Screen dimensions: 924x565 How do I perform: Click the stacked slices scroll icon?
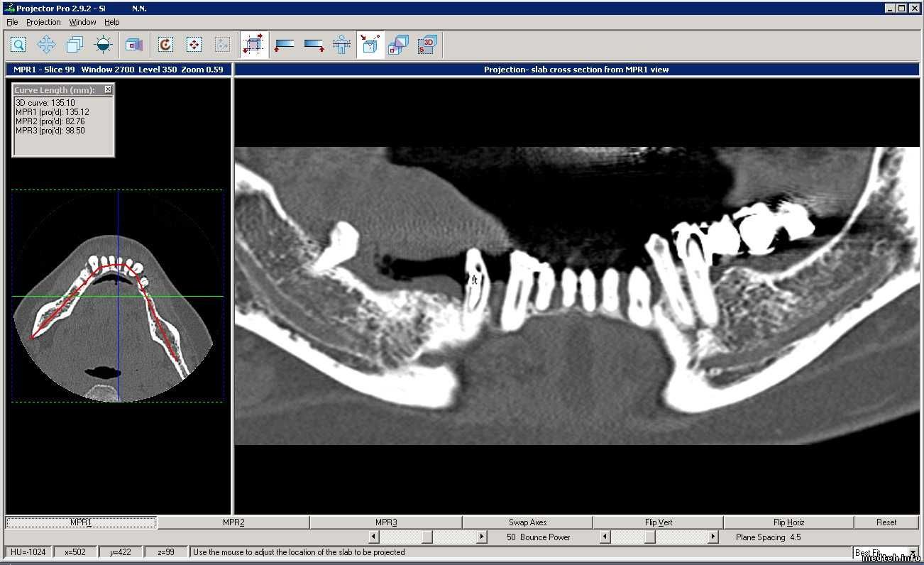click(x=75, y=45)
